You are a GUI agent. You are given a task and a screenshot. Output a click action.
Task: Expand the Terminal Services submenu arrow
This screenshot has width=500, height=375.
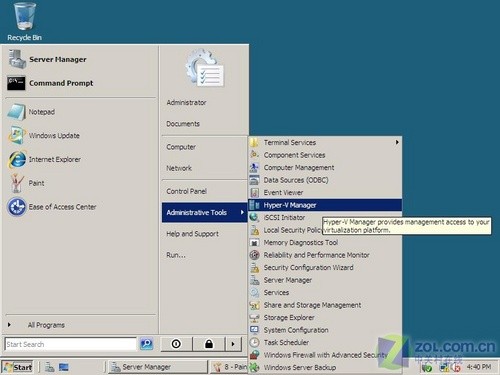[397, 142]
